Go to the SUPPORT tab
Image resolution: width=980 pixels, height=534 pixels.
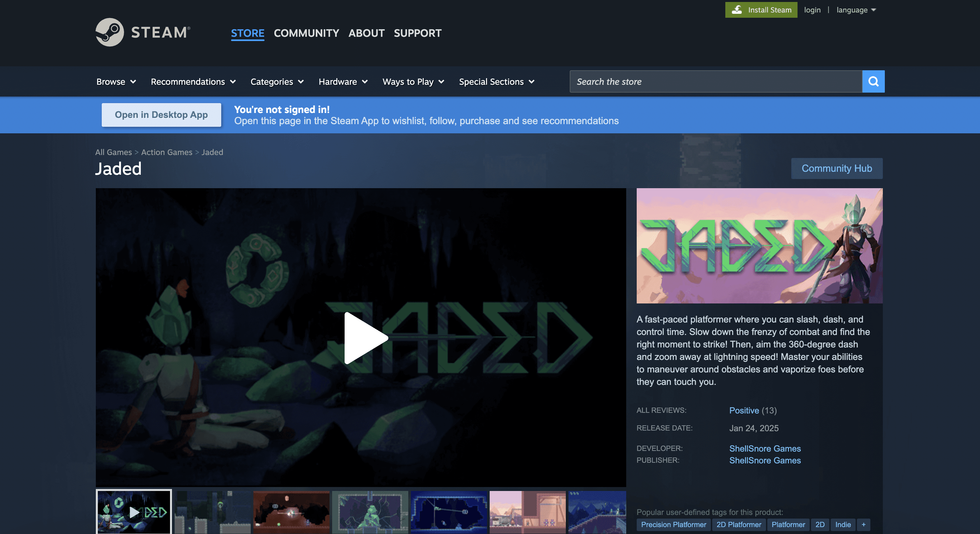pyautogui.click(x=417, y=33)
